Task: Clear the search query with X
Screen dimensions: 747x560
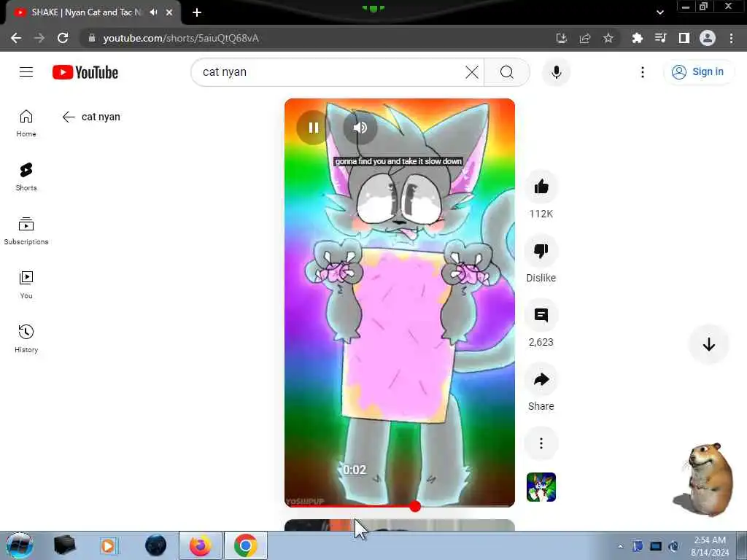Action: click(x=472, y=72)
